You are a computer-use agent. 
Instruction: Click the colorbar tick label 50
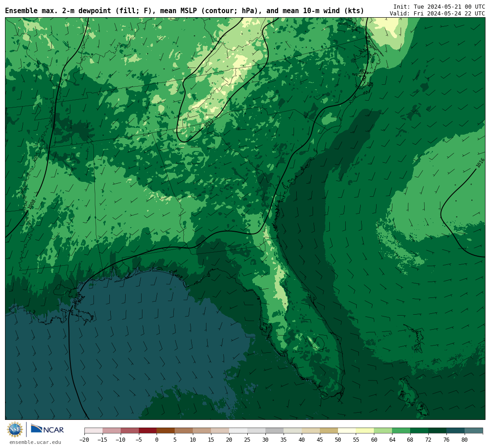coord(338,440)
